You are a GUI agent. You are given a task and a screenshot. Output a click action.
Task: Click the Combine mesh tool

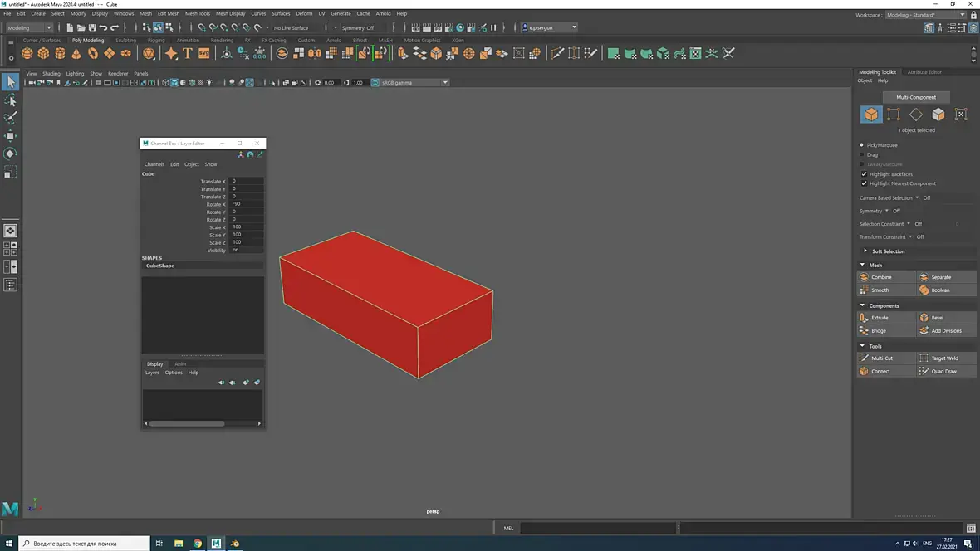[881, 277]
